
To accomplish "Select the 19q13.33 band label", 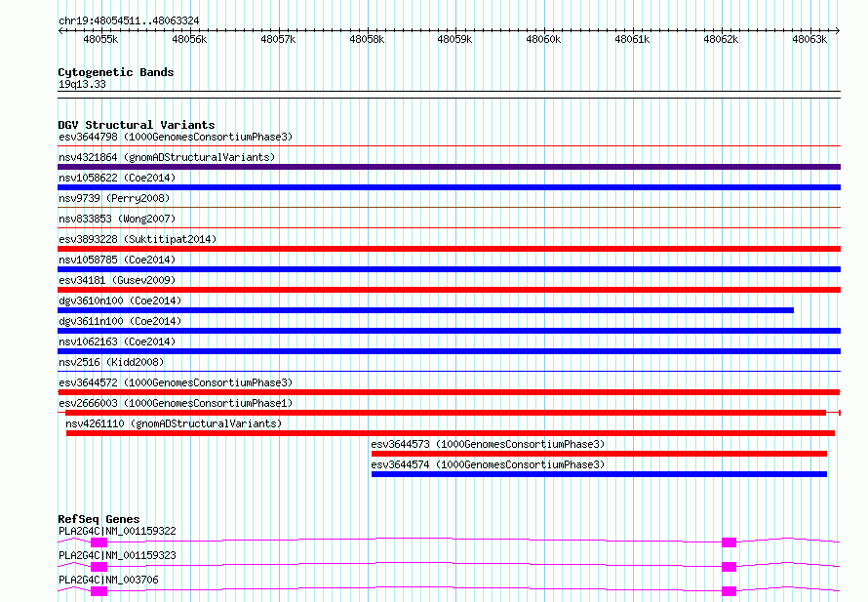I will 82,85.
